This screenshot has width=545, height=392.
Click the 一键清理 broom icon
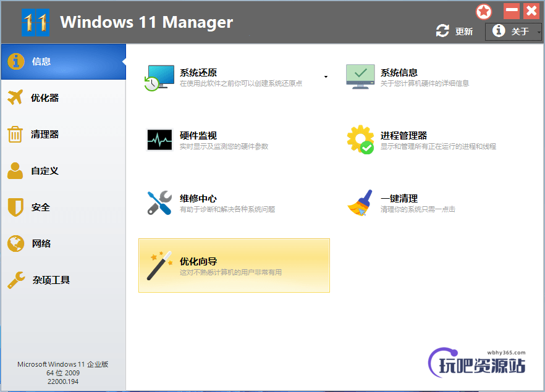360,202
